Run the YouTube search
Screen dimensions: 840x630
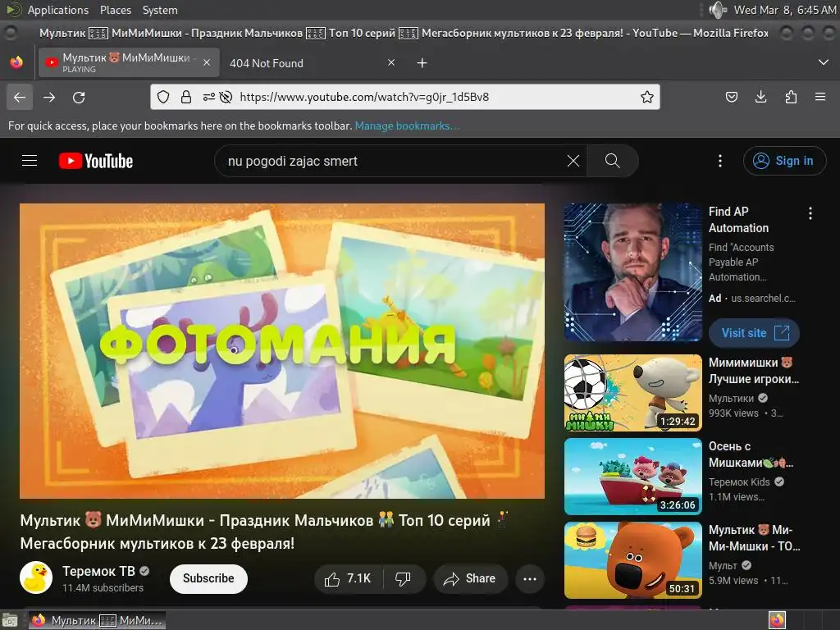(x=612, y=161)
